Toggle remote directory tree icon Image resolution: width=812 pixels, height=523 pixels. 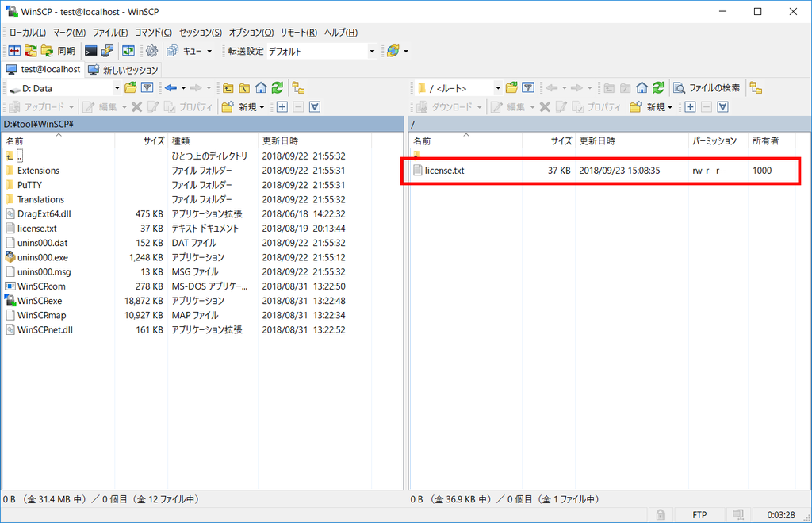(x=756, y=88)
